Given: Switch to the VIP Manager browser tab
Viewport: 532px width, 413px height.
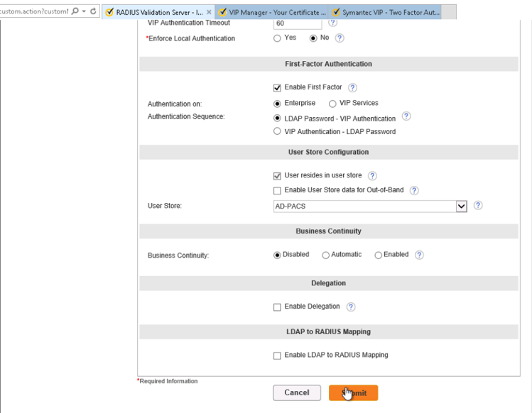Looking at the screenshot, I should click(x=271, y=12).
